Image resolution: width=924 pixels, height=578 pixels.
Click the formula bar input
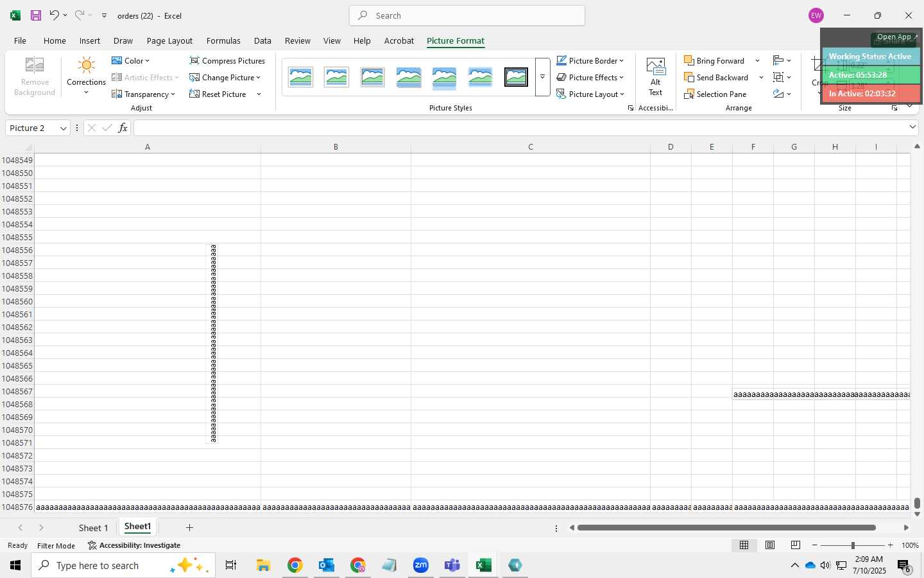520,128
